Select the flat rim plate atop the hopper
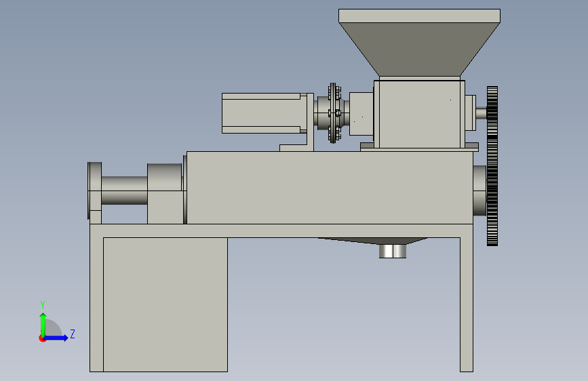Screen dimensions: 588x381 (419, 16)
